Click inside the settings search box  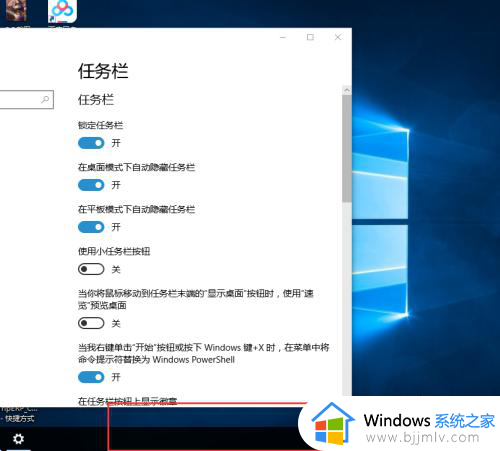pos(26,99)
